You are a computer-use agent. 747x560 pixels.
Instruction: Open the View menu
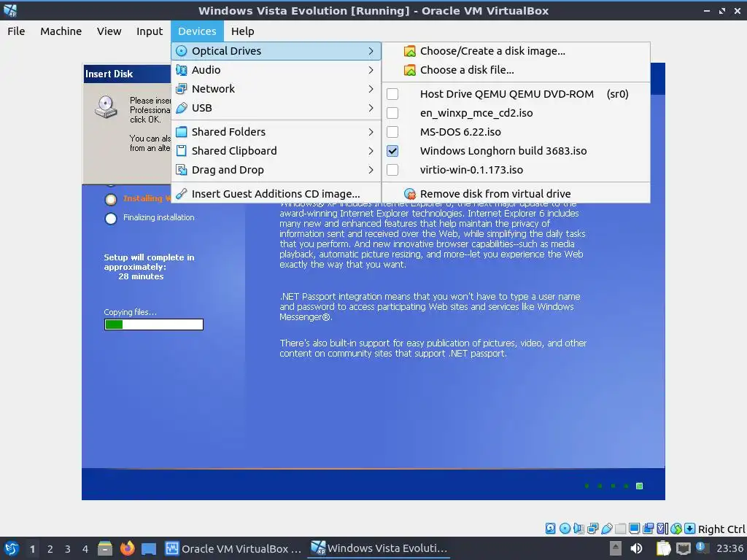pos(109,31)
